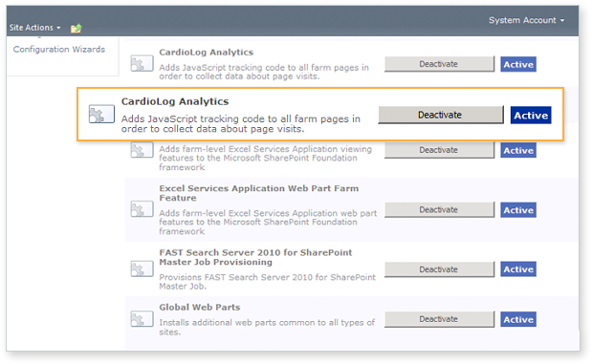Click the Active badge for FAST Search Server
592x364 pixels.
point(518,269)
